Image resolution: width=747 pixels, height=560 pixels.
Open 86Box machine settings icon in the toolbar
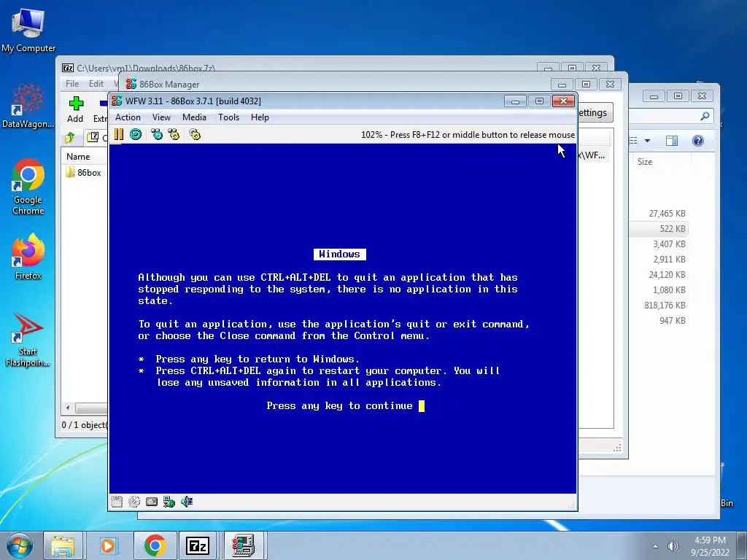(195, 135)
